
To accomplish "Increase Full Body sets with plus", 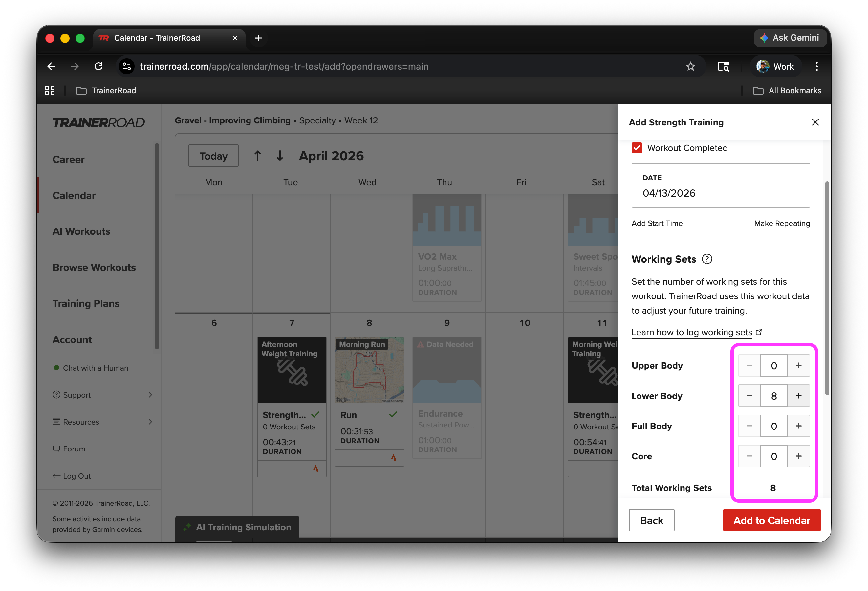I will pos(798,426).
